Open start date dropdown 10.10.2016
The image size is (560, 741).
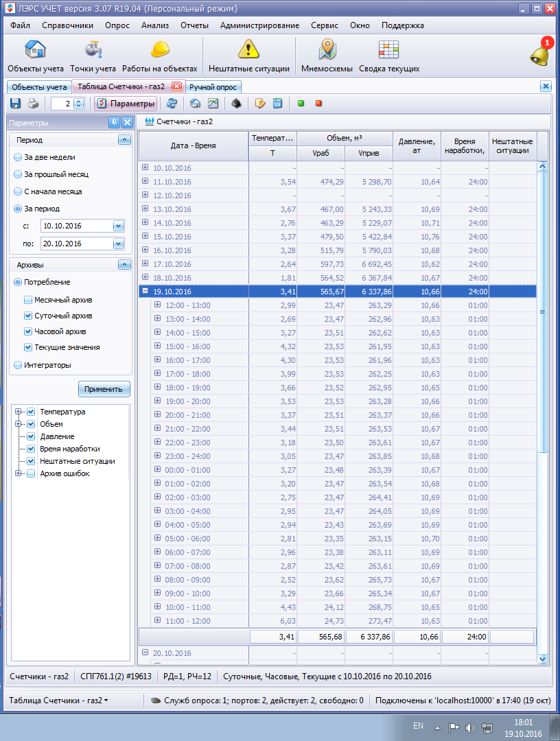118,226
